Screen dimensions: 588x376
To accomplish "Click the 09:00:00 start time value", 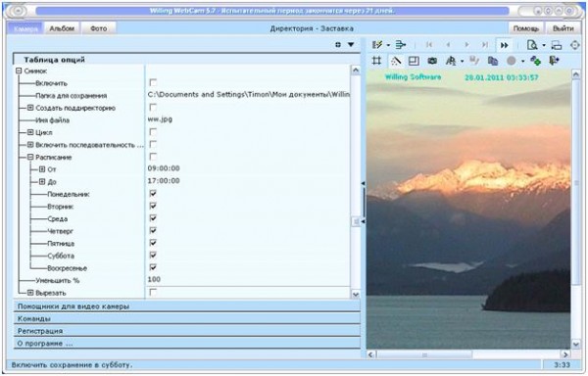I will (x=164, y=168).
